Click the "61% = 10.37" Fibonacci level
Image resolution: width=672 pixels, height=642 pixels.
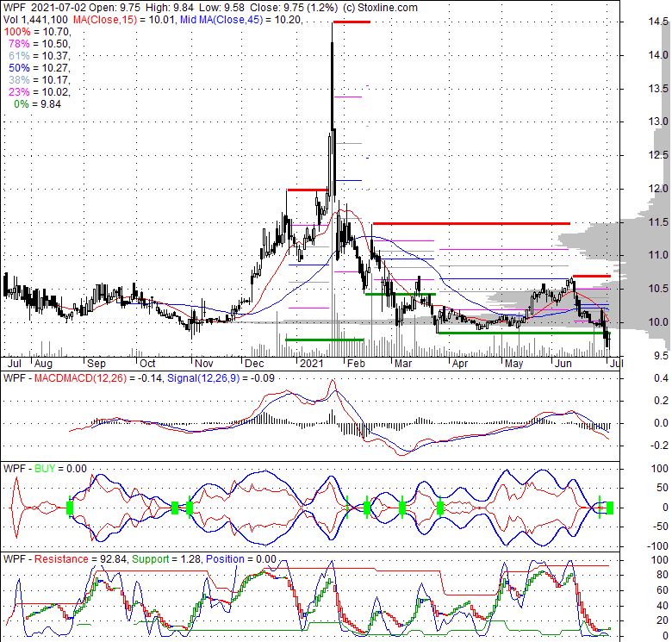coord(40,56)
